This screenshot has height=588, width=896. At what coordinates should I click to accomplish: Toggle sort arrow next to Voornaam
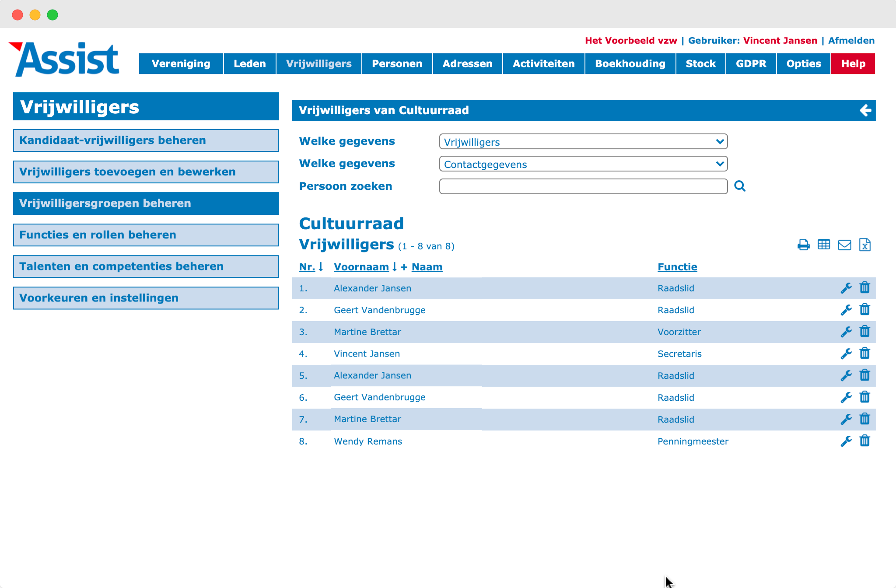point(395,267)
